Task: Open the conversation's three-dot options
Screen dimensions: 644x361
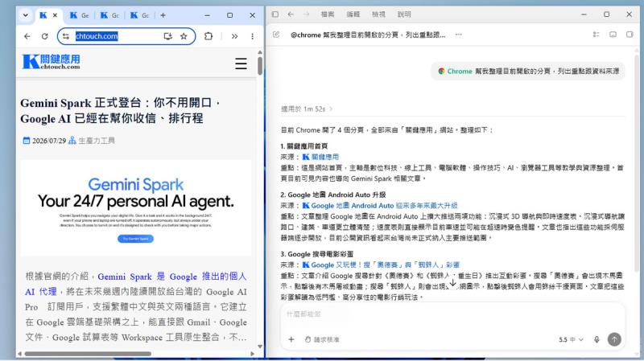Action: pos(459,35)
